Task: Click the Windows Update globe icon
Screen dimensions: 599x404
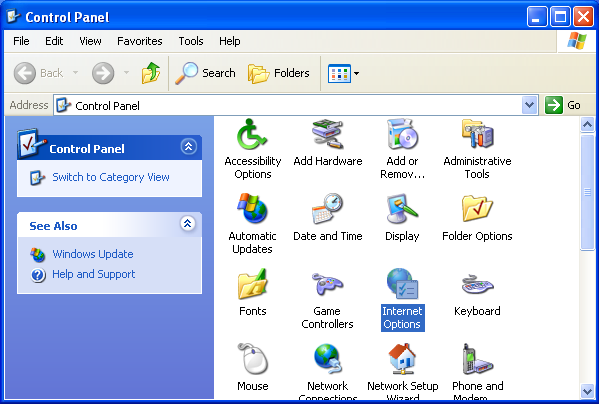Action: (x=38, y=255)
